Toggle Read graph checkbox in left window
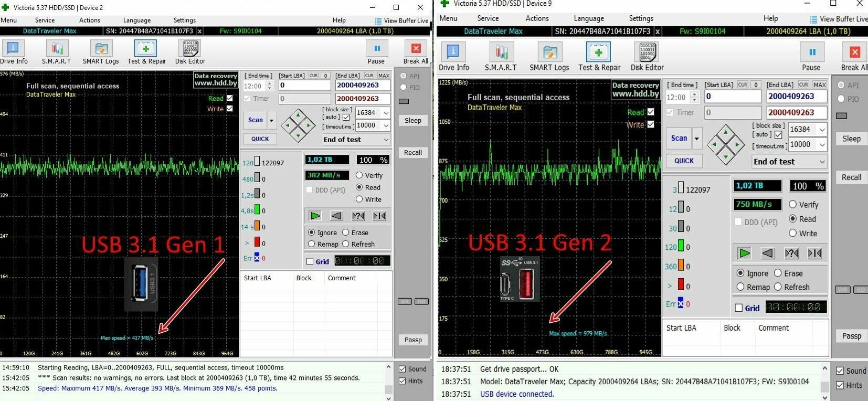The image size is (868, 401). 229,98
